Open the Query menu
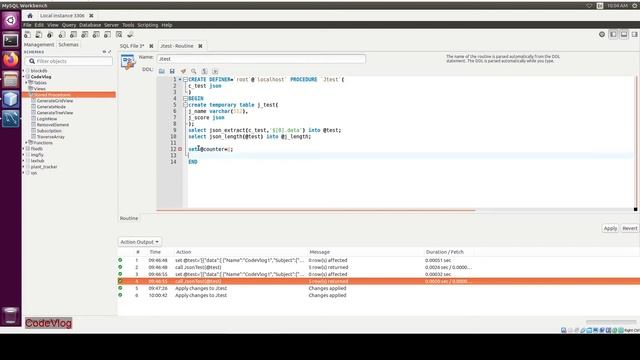 click(69, 25)
